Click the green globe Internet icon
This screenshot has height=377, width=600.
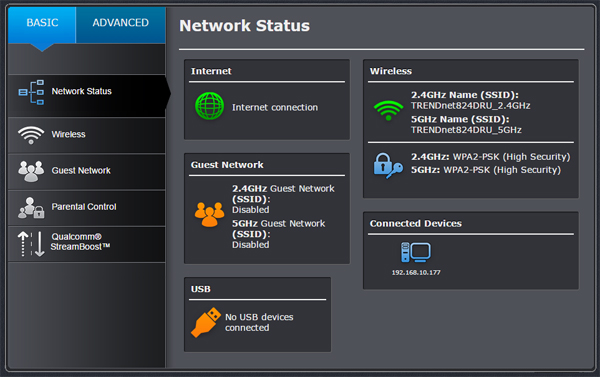[x=209, y=106]
